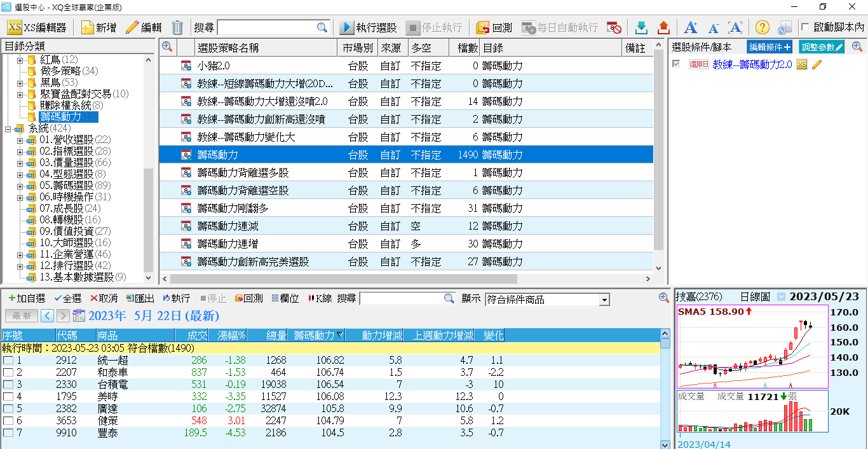The width and height of the screenshot is (868, 449).
Task: Click the trash can delete icon
Action: click(x=177, y=27)
